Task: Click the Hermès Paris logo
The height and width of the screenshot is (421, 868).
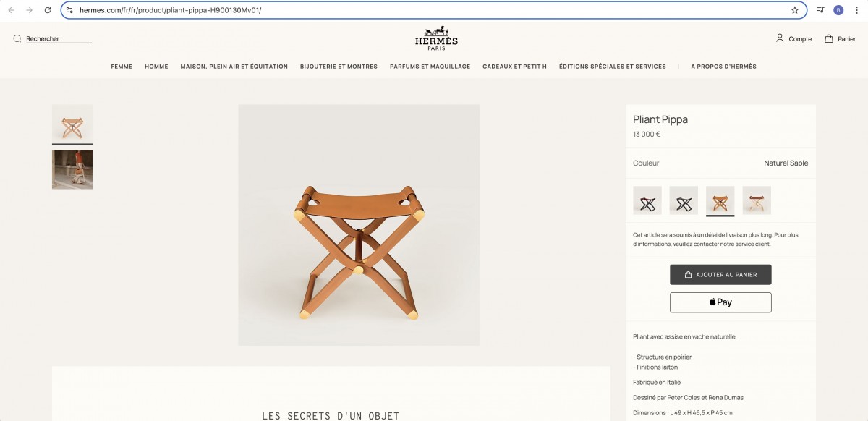Action: coord(436,38)
